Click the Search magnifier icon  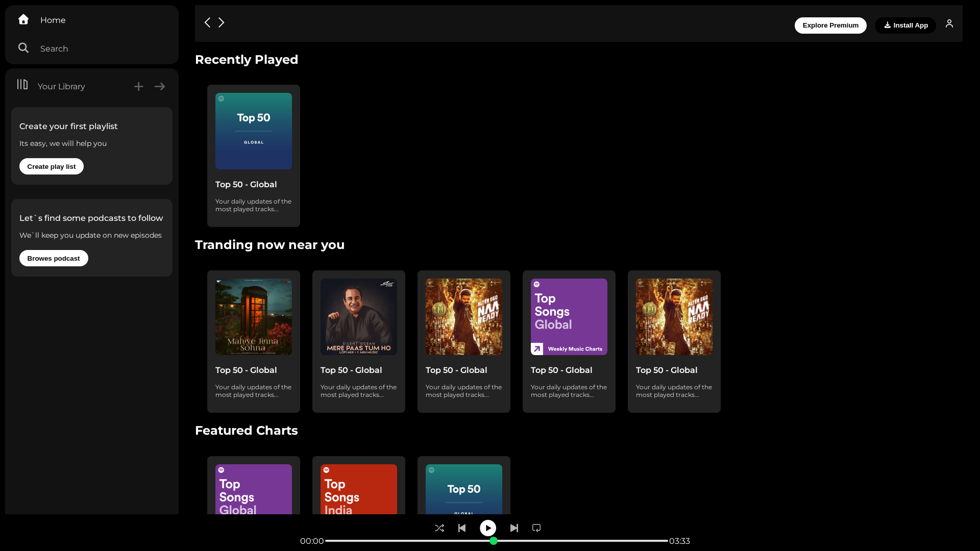tap(23, 48)
